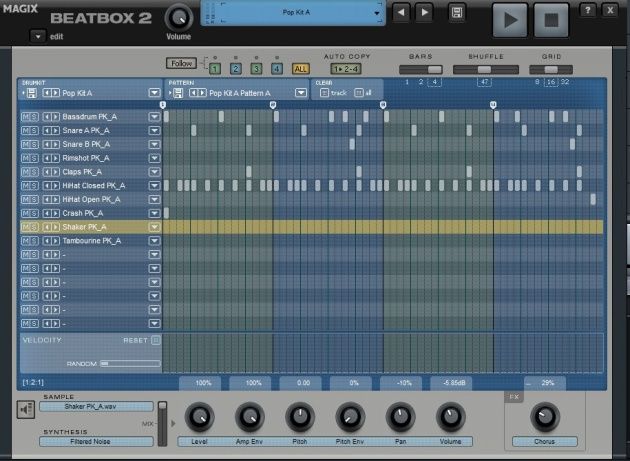The image size is (630, 461).
Task: Toggle Auto Copy 1>2-4
Action: (346, 69)
